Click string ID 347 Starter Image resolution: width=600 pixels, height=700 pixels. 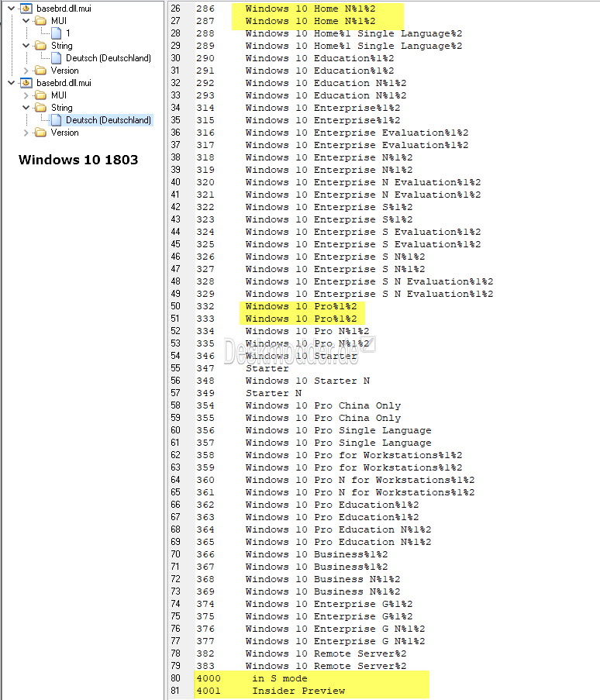(267, 368)
